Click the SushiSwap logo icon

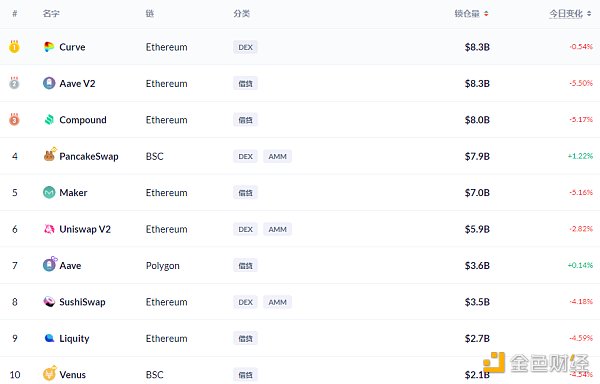[49, 302]
